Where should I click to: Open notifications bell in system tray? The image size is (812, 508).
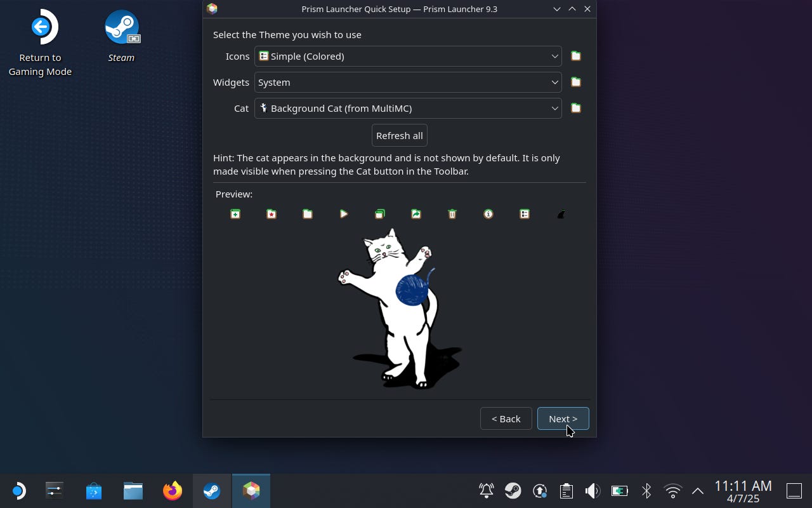click(487, 491)
